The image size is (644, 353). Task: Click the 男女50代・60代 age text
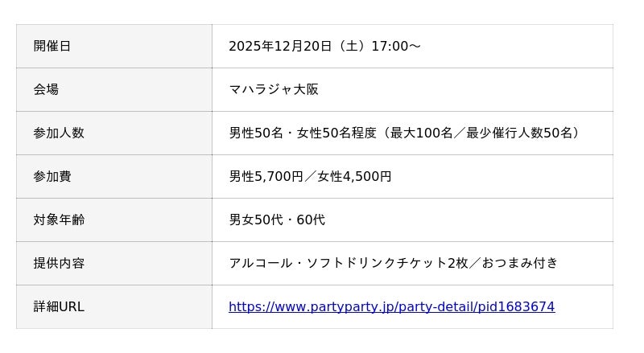coord(277,220)
